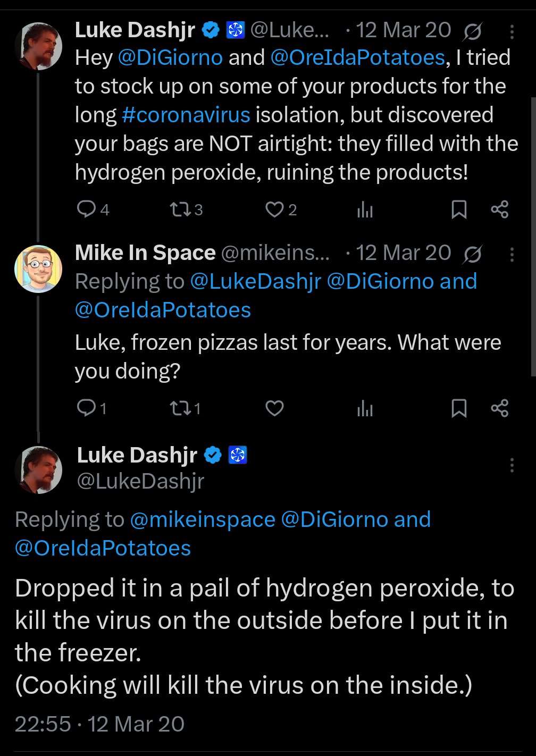Image resolution: width=536 pixels, height=756 pixels.
Task: Reply to Mike In Space's tweet
Action: (x=86, y=408)
